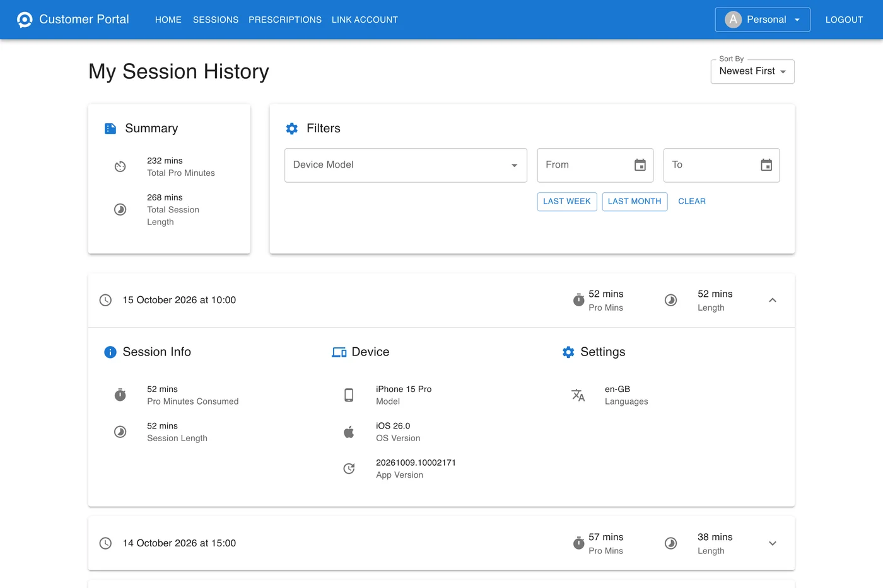
Task: Click the Summary document icon
Action: (110, 129)
